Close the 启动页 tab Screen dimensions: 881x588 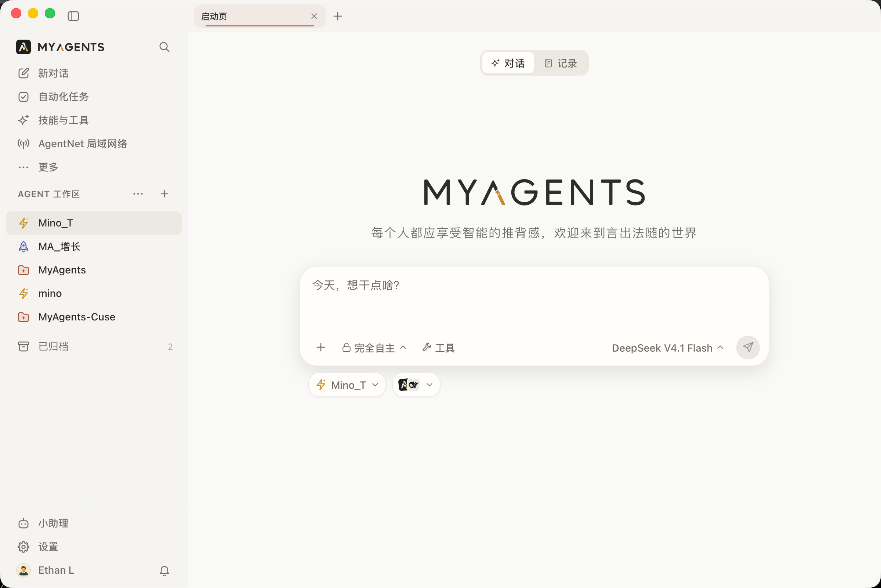point(314,16)
